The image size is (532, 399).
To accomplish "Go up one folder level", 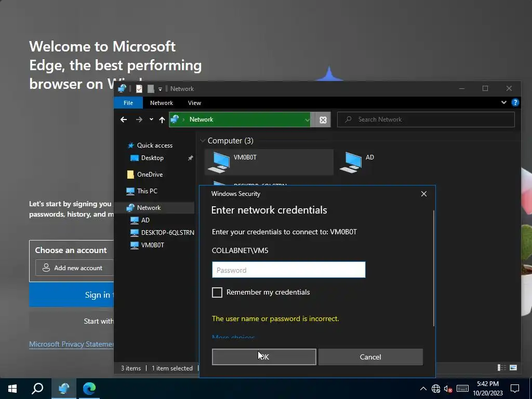I will pos(162,119).
